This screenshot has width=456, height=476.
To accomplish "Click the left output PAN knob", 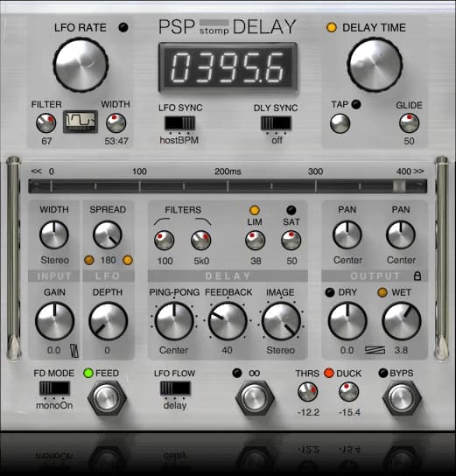I will point(347,235).
